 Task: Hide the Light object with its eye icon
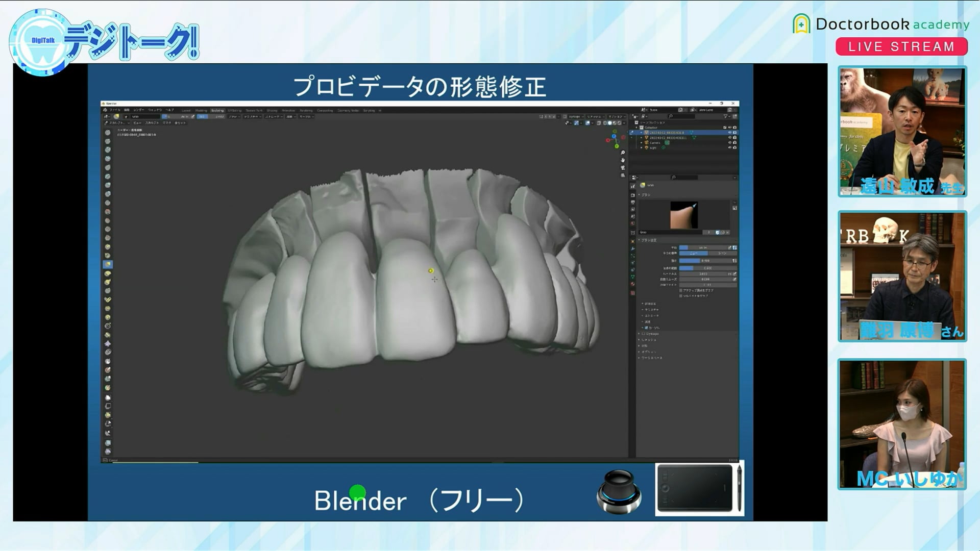(x=730, y=147)
